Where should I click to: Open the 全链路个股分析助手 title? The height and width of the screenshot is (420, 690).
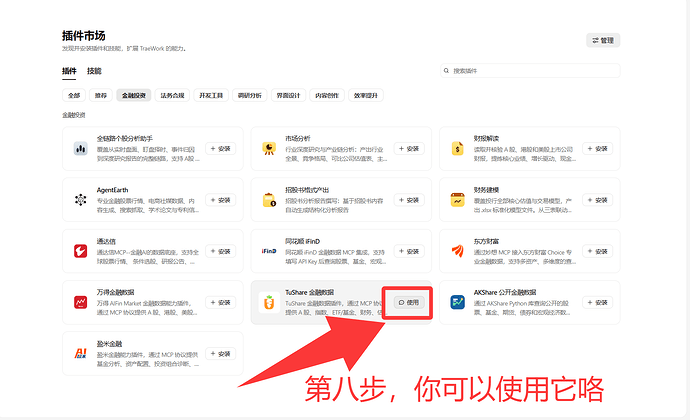coord(125,138)
